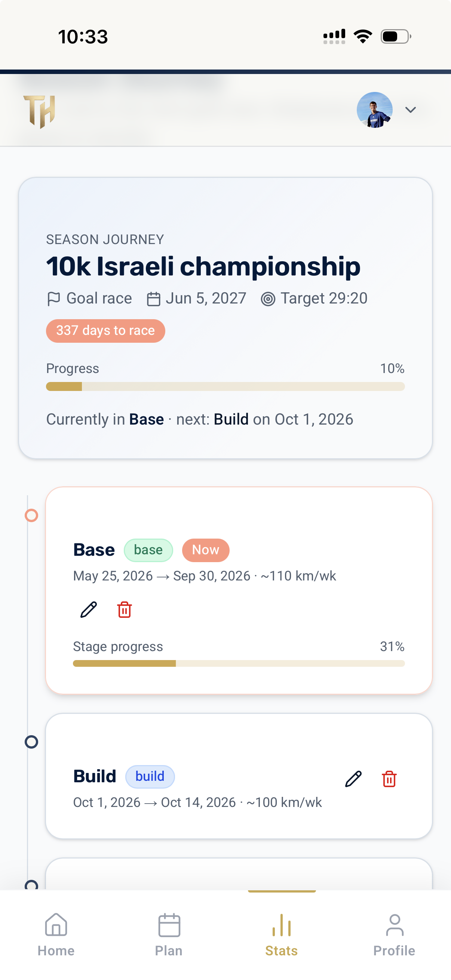Delete the Base stage via trash icon
This screenshot has width=451, height=980.
125,610
